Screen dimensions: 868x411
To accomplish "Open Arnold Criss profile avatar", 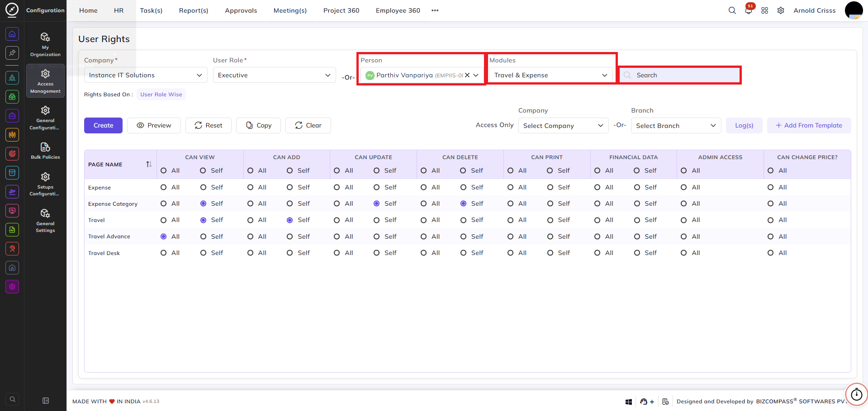I will point(854,10).
